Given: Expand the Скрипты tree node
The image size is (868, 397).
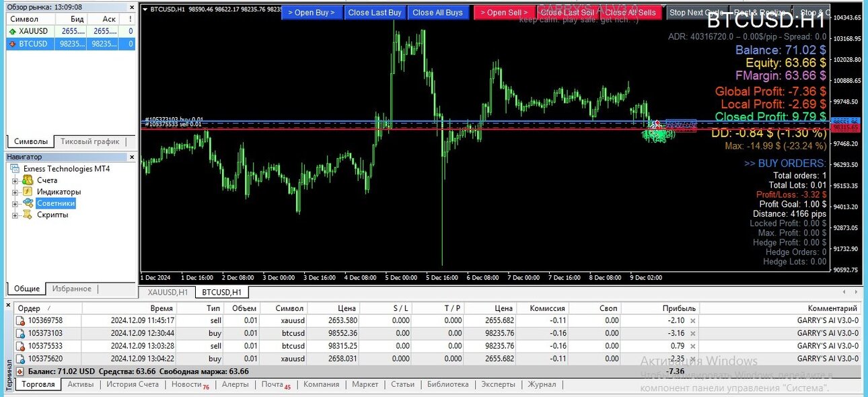Looking at the screenshot, I should click(x=15, y=215).
